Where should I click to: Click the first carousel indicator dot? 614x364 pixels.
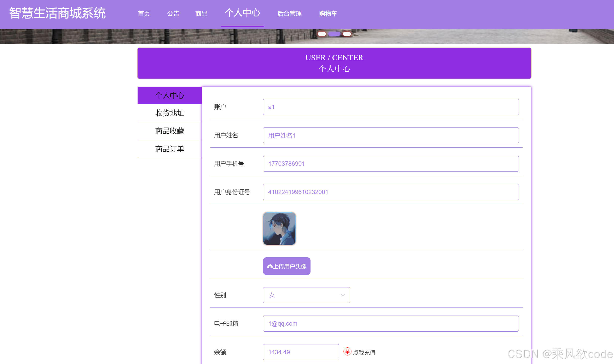(x=322, y=34)
